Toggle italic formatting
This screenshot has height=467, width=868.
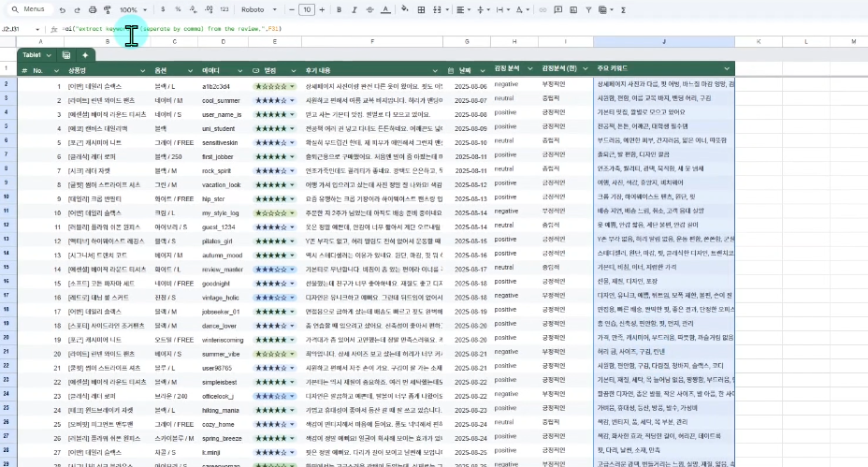tap(354, 10)
